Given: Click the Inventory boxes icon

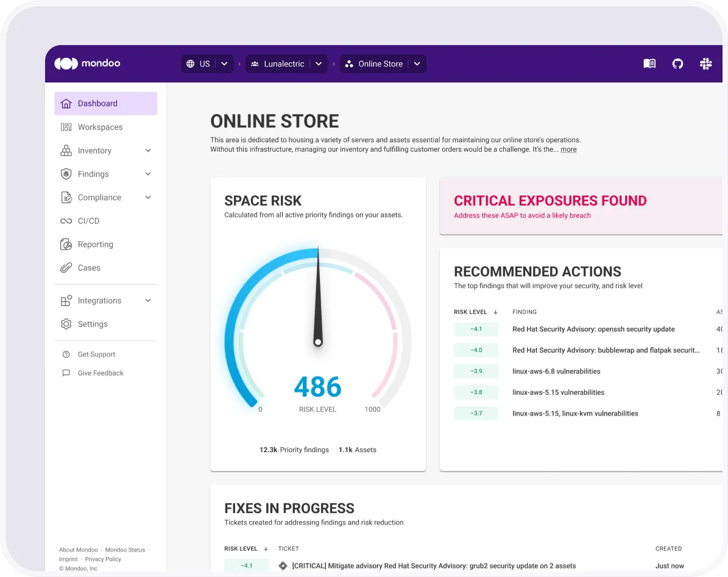Looking at the screenshot, I should (x=66, y=150).
